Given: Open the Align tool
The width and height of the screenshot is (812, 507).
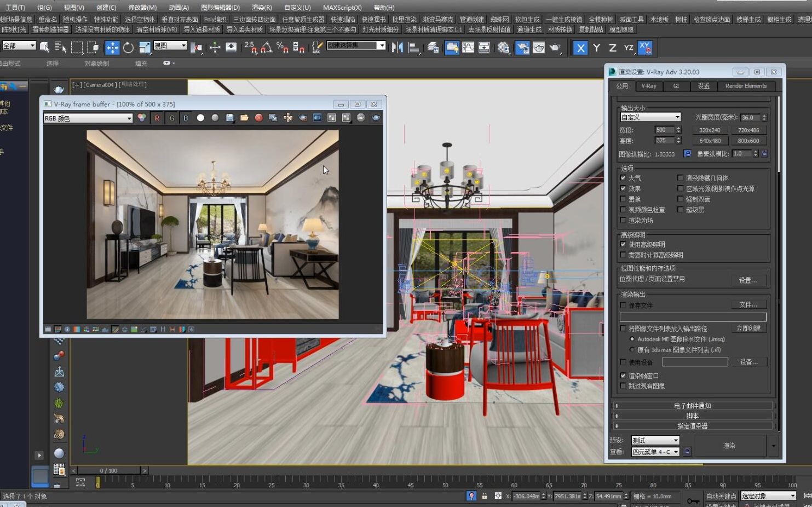Looking at the screenshot, I should click(414, 48).
